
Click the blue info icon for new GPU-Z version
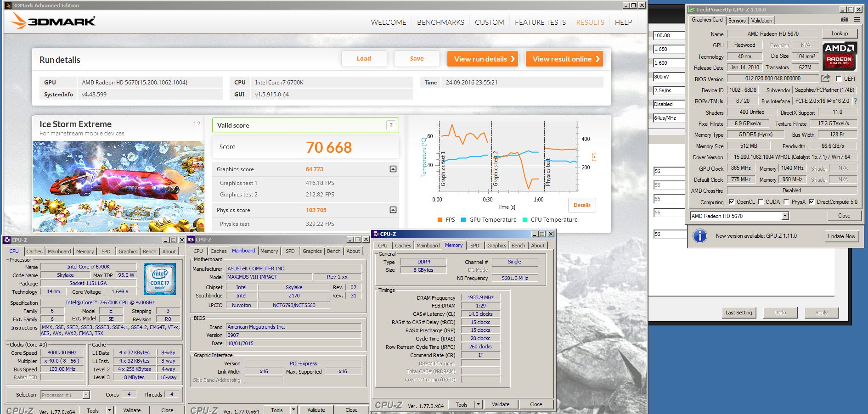pos(699,236)
